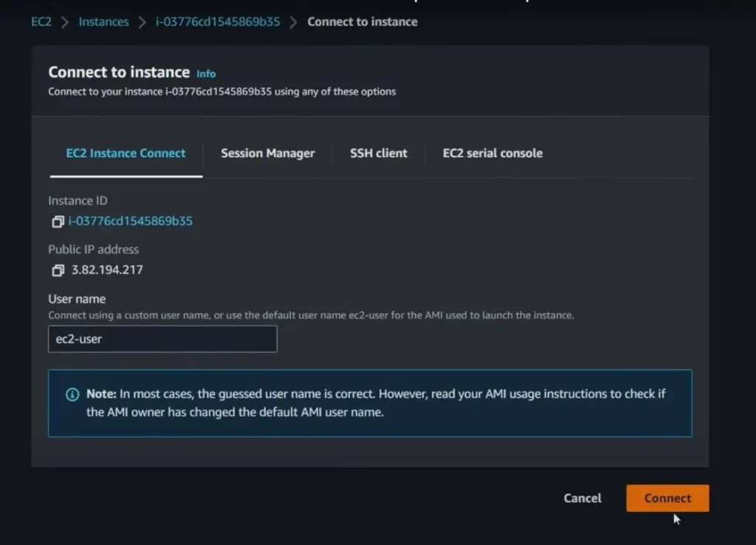Screen dimensions: 756x545
Task: Open the Info link beside the page heading
Action: 206,73
